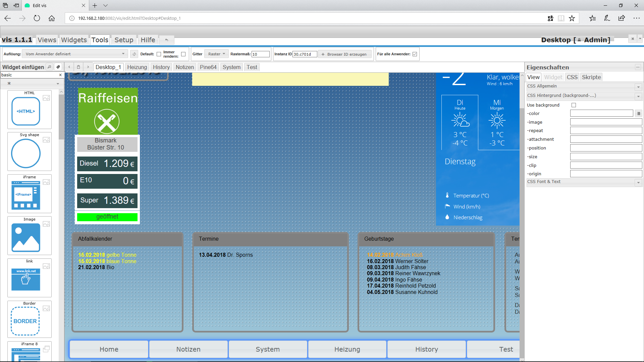This screenshot has height=362, width=644.
Task: Click the Notizen navigation button
Action: coord(189,349)
